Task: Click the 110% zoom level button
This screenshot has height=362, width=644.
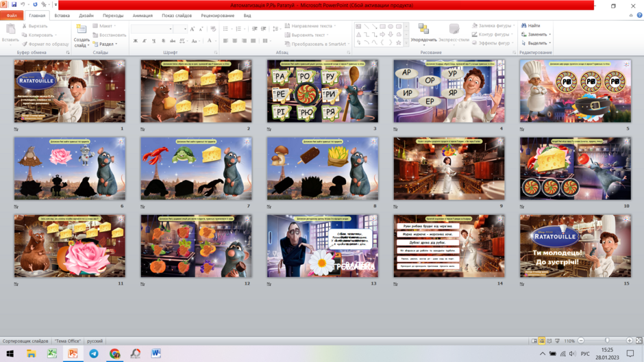Action: (569, 341)
